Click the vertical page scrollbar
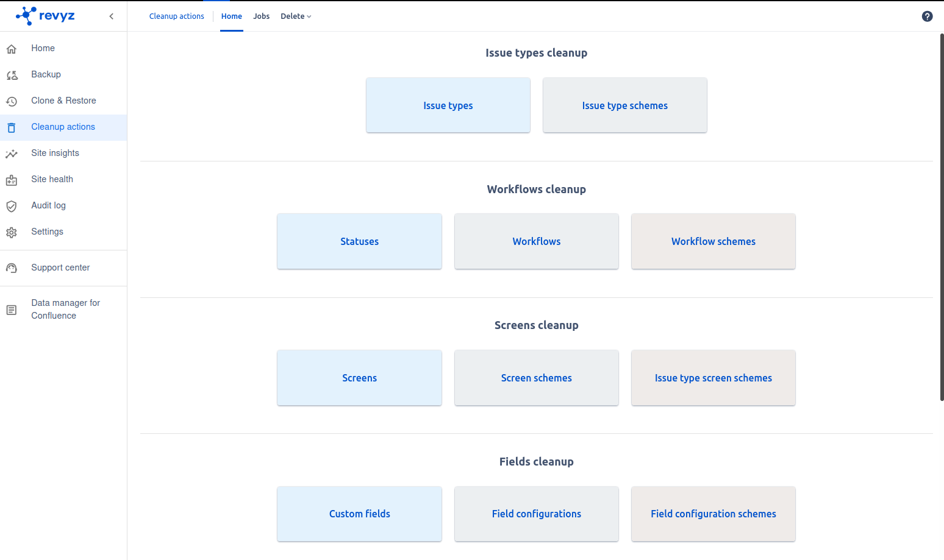 [x=942, y=216]
